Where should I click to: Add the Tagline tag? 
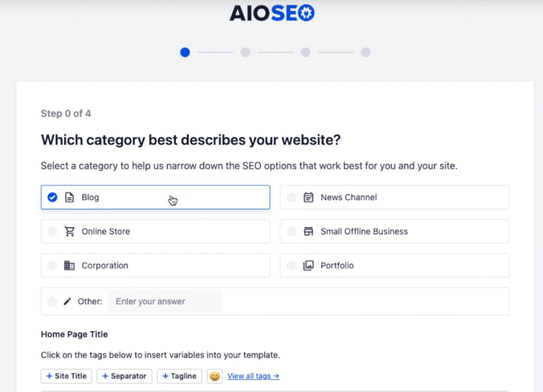click(x=180, y=376)
